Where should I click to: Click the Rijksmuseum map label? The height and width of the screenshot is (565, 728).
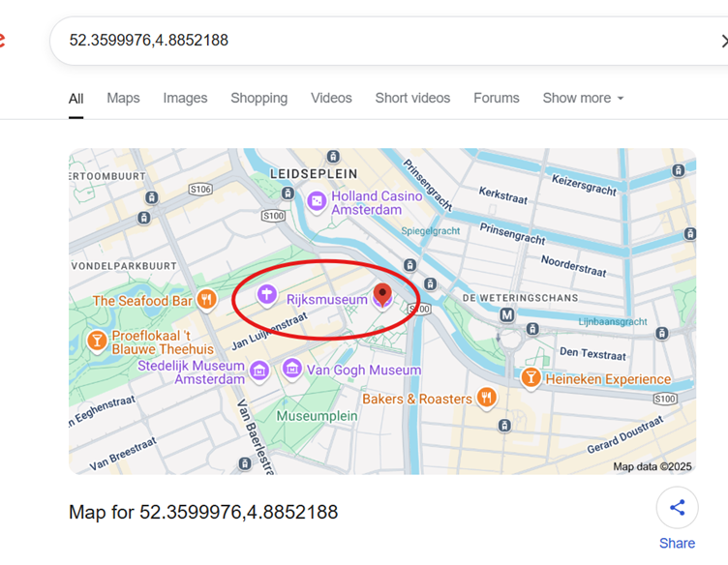pyautogui.click(x=327, y=300)
